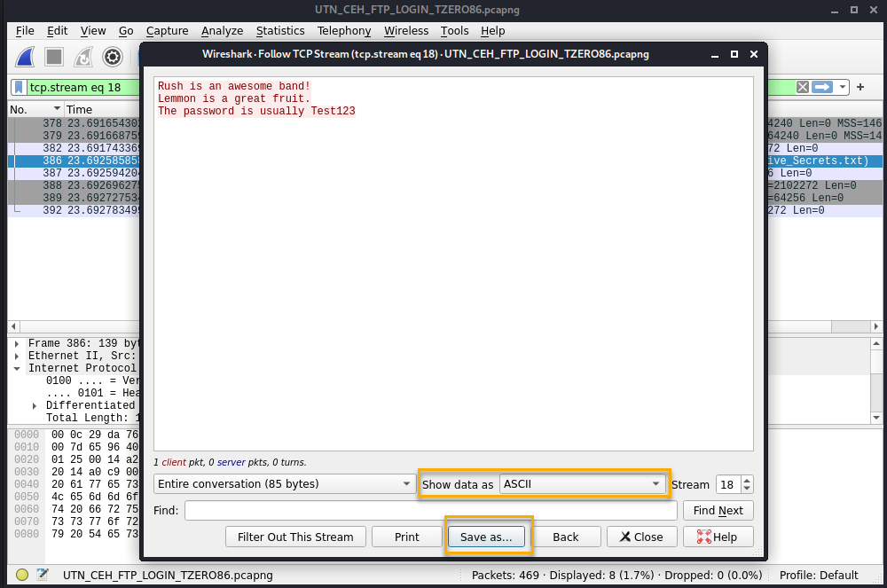Select packet number 386 row
887x588 pixels.
74,161
